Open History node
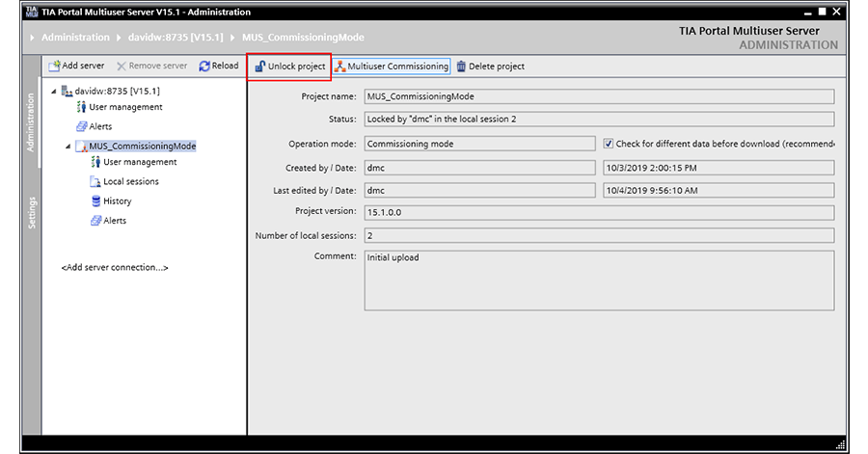 tap(118, 200)
